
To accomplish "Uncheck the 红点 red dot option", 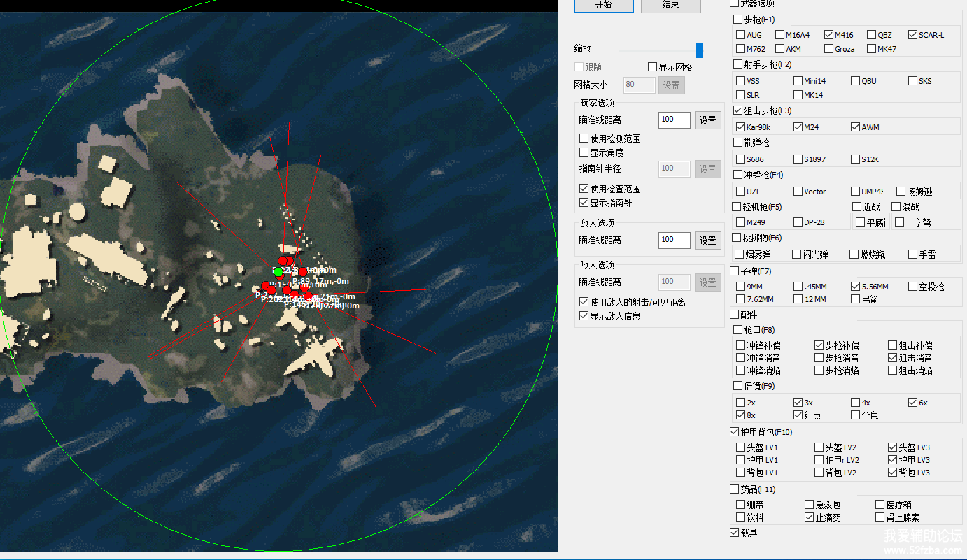I will pyautogui.click(x=798, y=415).
